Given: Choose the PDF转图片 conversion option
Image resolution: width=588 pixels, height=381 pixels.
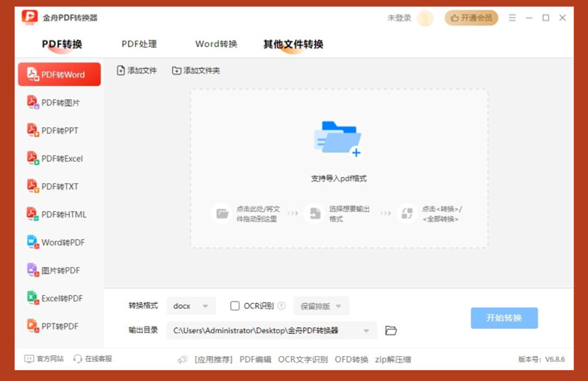Looking at the screenshot, I should (x=60, y=102).
